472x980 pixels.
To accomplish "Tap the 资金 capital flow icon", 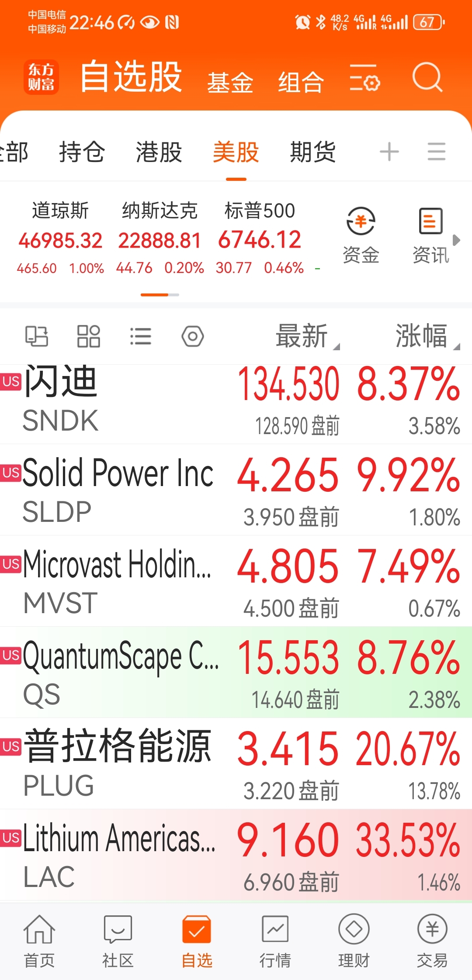I will coord(361,236).
